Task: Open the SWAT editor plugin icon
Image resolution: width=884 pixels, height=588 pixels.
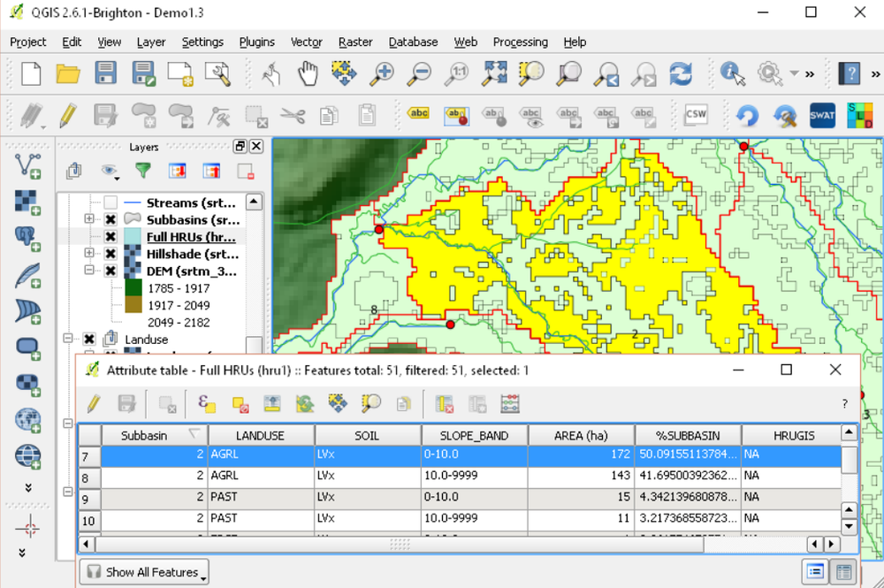Action: 822,115
